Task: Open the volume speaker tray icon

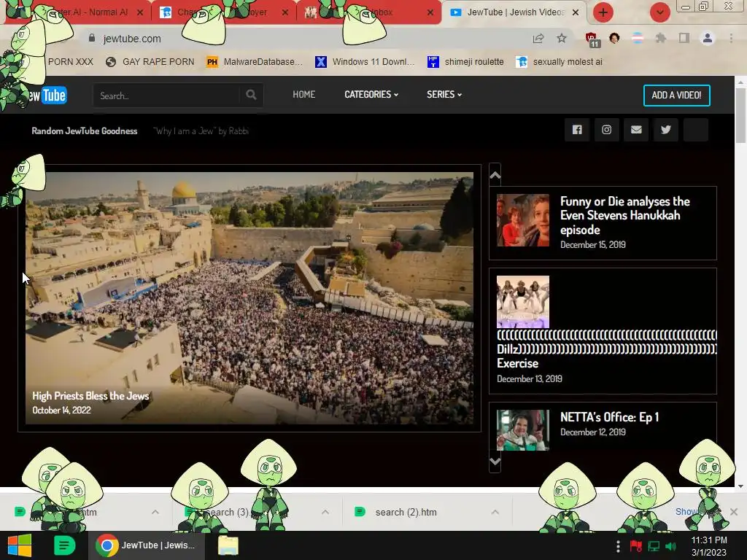Action: click(671, 546)
